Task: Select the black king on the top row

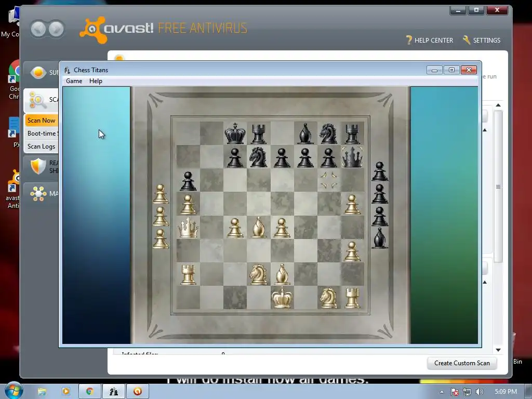Action: [x=235, y=134]
